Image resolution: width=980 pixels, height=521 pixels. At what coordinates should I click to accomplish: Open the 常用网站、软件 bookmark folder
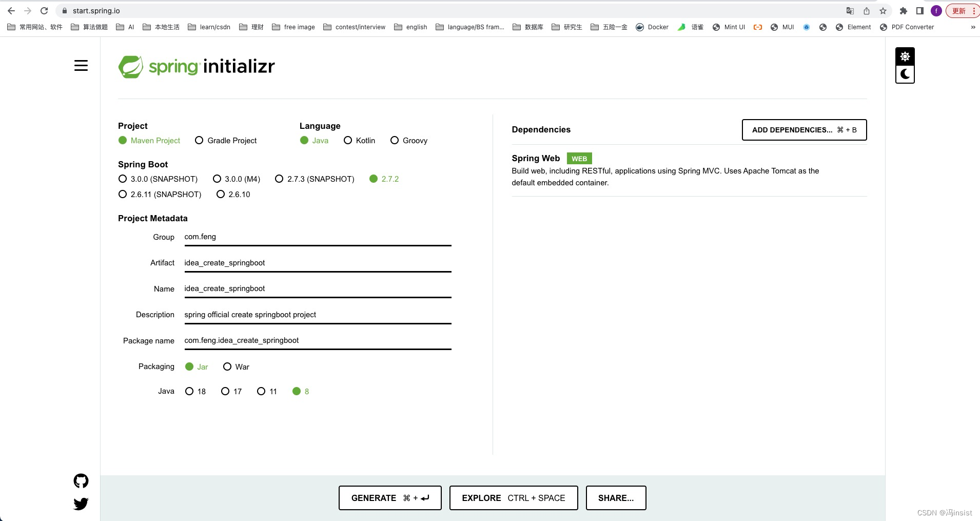(35, 27)
